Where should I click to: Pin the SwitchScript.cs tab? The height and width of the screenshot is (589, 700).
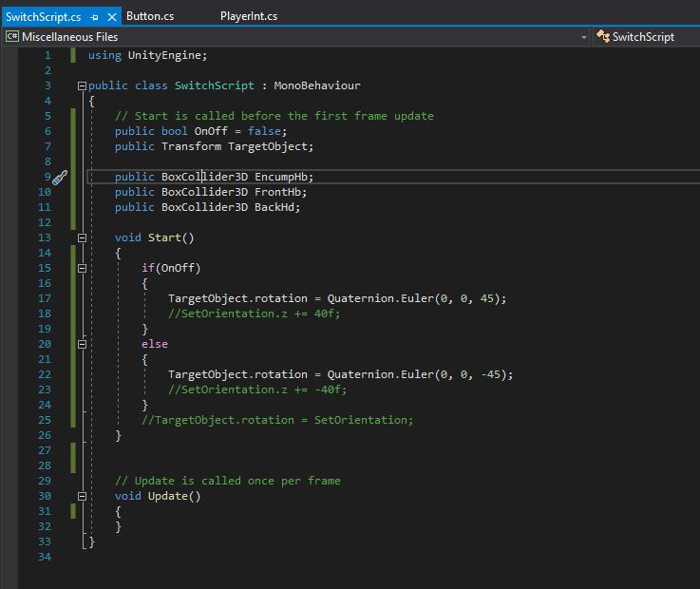coord(94,17)
